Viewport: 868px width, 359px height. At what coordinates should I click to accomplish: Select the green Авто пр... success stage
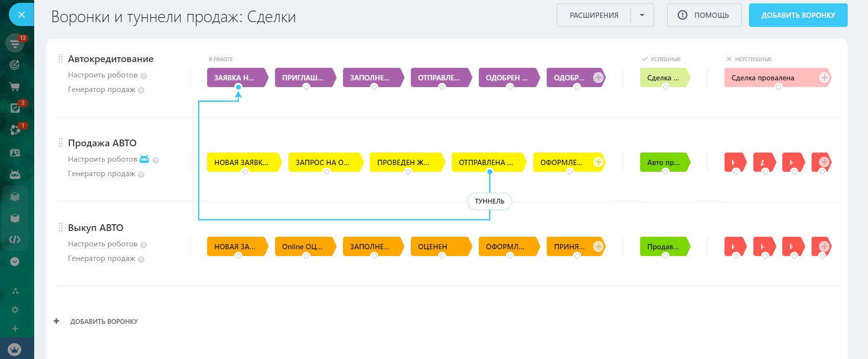[663, 162]
